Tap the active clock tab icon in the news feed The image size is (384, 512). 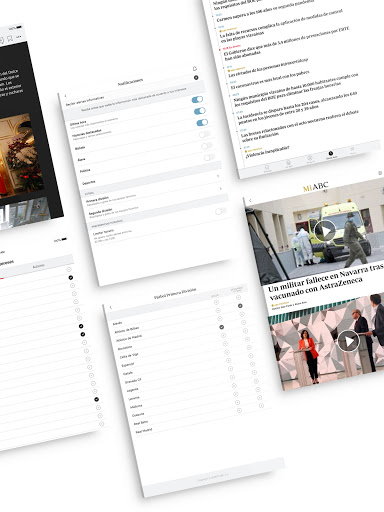331,153
